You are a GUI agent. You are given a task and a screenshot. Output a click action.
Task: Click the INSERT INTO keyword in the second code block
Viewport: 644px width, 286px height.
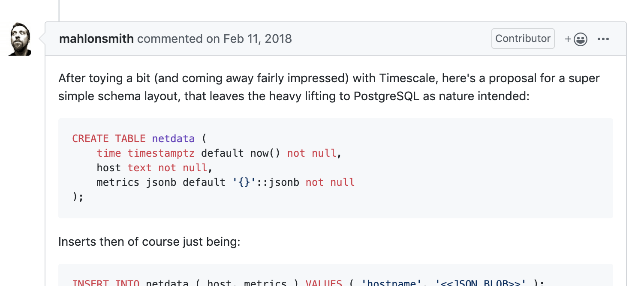[105, 283]
